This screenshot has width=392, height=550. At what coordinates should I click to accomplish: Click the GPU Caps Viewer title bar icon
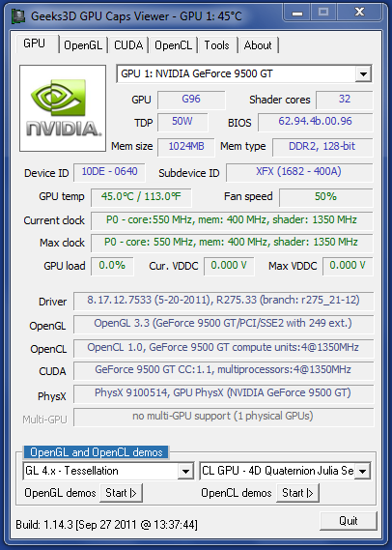pos(18,15)
